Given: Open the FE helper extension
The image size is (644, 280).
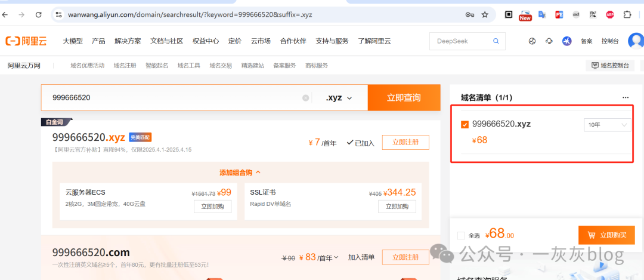Looking at the screenshot, I should click(559, 14).
